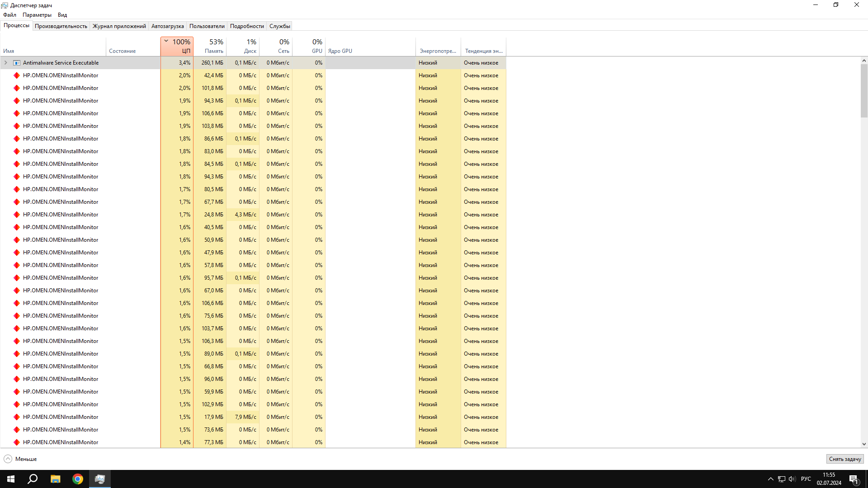Select a HP.OMEN.OMENInstallMonitor process row
868x488 pixels.
coord(61,75)
